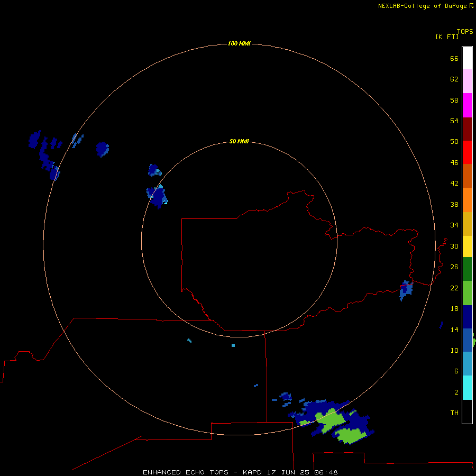Viewport: 476px width, 476px height.
Task: Click the legend value 22
Action: pyautogui.click(x=454, y=288)
